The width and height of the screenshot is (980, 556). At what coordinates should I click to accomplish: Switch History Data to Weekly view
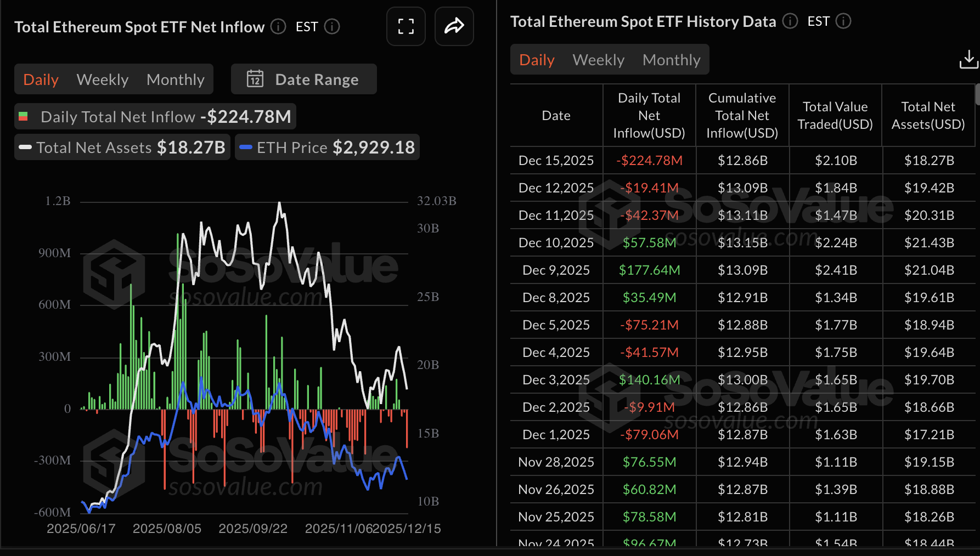pyautogui.click(x=598, y=59)
